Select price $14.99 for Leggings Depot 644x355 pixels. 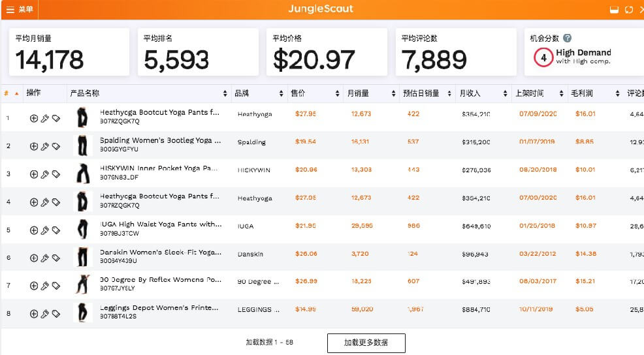(306, 309)
